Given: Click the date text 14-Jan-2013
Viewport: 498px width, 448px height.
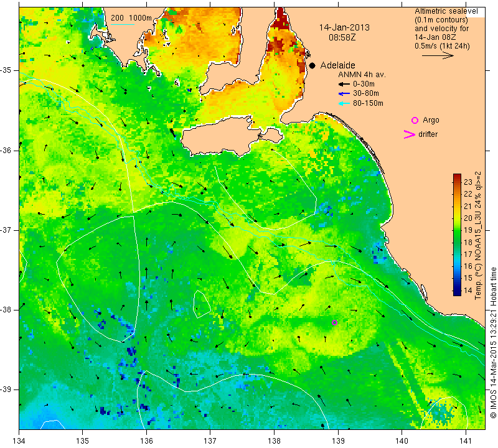Looking at the screenshot, I should click(344, 27).
